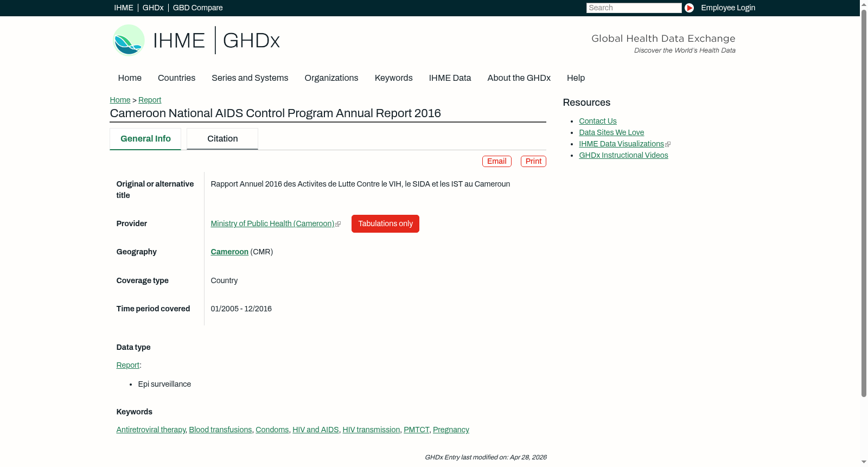Click the Global Health Data Exchange tagline

tap(663, 39)
